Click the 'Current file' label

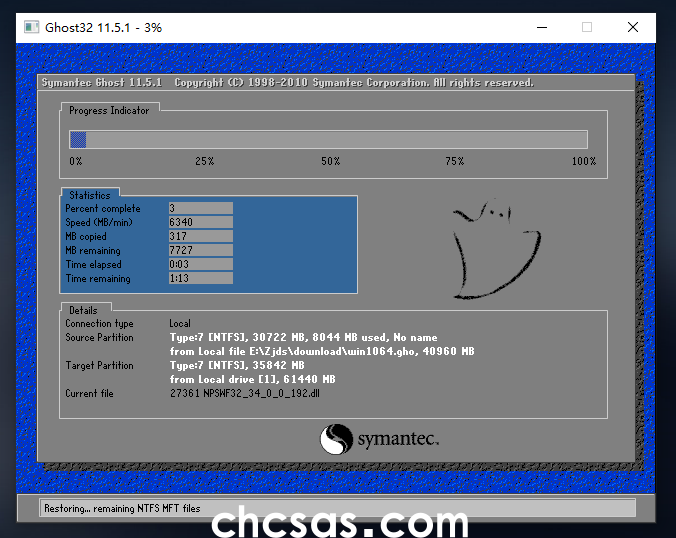[x=89, y=394]
